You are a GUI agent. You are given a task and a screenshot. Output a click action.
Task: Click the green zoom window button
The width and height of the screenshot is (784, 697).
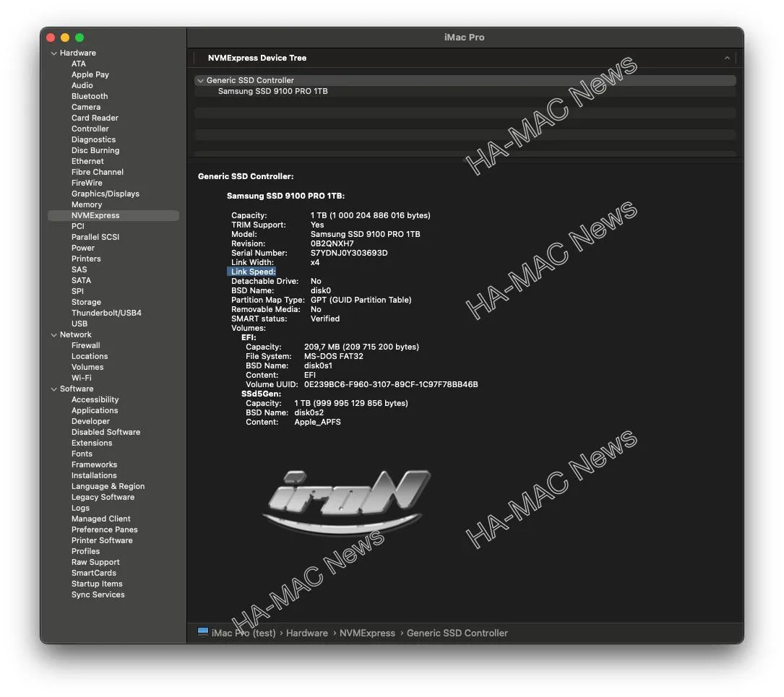pos(79,38)
